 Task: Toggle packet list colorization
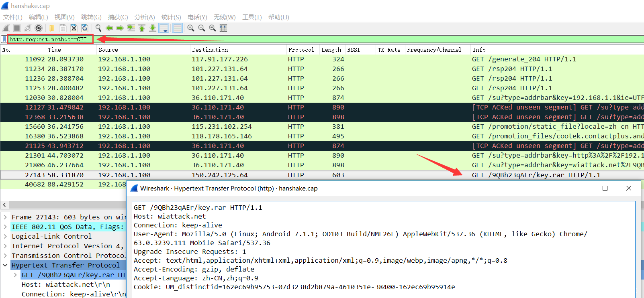coord(177,28)
